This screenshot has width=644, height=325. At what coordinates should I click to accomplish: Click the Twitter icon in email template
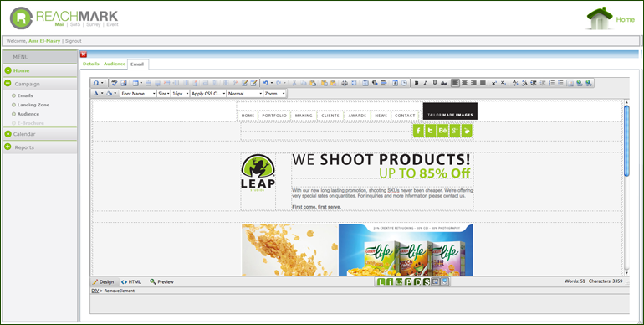coord(431,131)
